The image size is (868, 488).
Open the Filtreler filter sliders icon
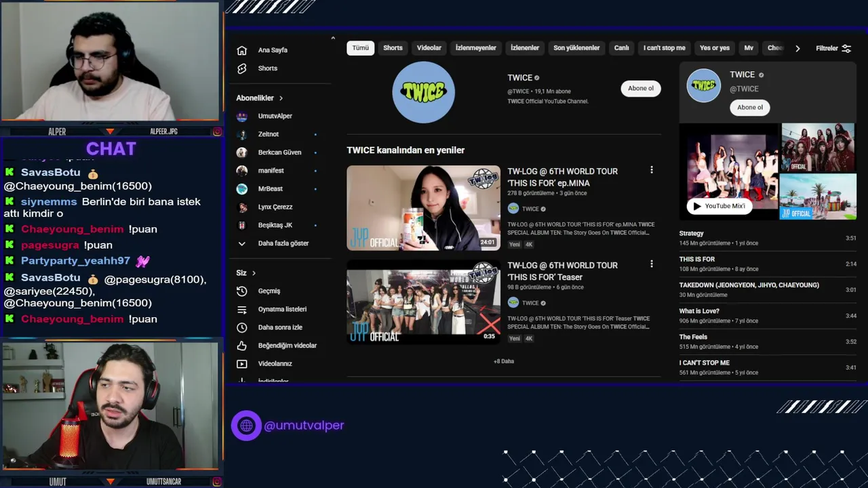846,48
